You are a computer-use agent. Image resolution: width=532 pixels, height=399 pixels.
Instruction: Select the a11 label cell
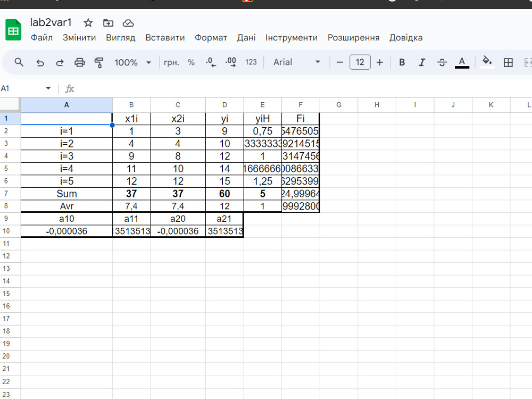131,219
